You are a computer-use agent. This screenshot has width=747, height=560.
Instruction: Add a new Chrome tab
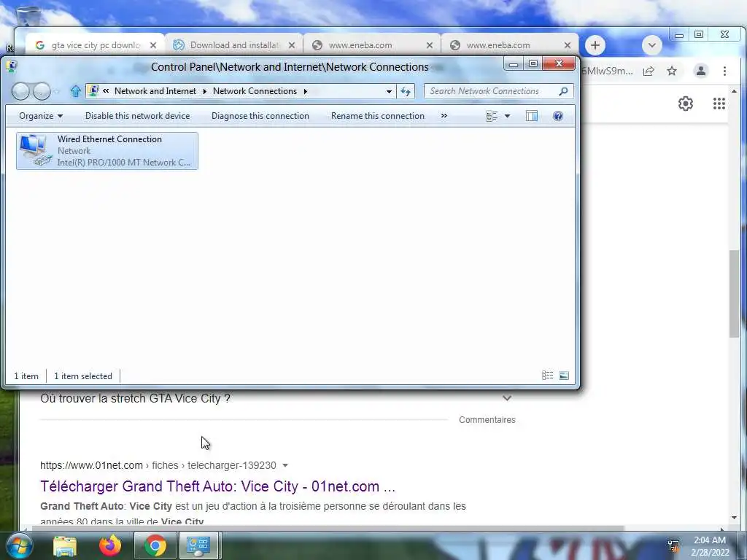595,45
